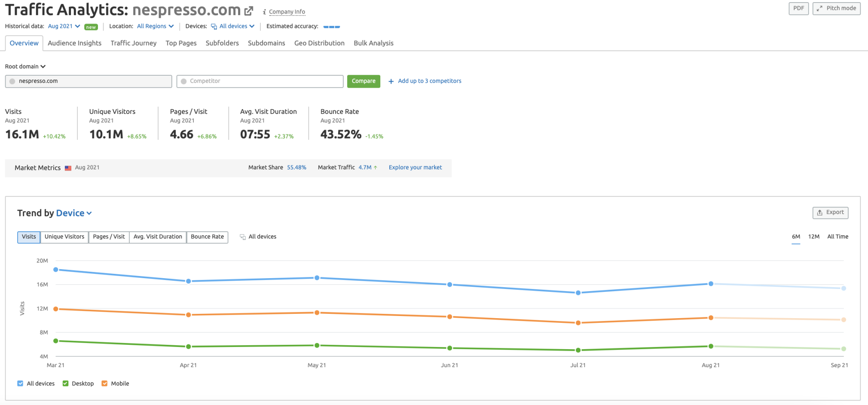Select the Bounce Rate metric toggle
Image resolution: width=868 pixels, height=405 pixels.
click(x=207, y=237)
